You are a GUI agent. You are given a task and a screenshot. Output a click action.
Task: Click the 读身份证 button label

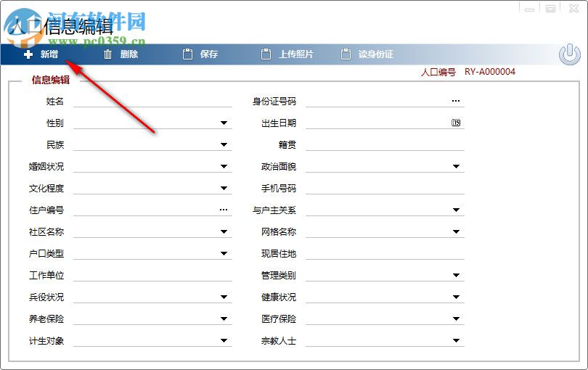click(376, 54)
